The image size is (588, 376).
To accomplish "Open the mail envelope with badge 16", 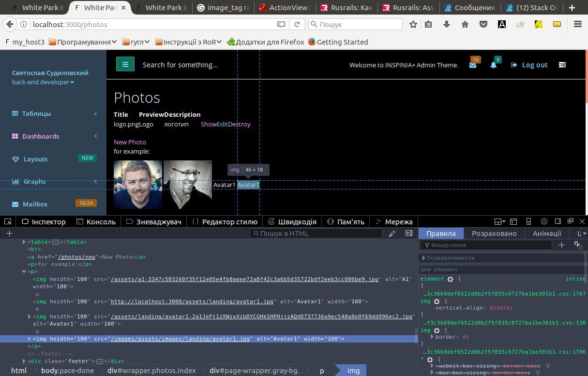I will tap(473, 65).
